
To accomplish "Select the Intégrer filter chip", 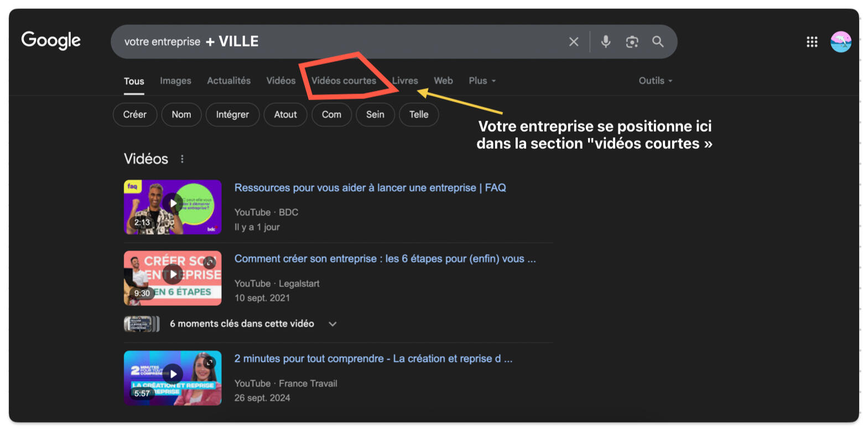I will (232, 114).
